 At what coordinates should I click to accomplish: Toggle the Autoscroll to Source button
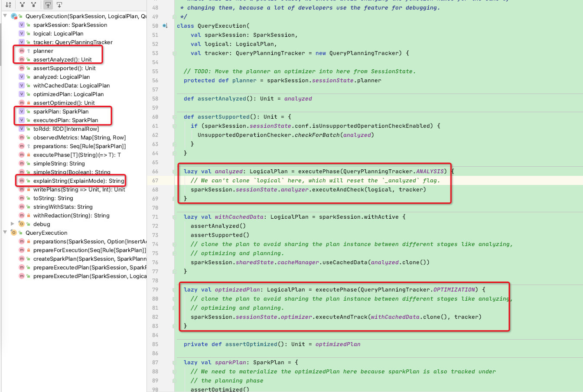[48, 5]
